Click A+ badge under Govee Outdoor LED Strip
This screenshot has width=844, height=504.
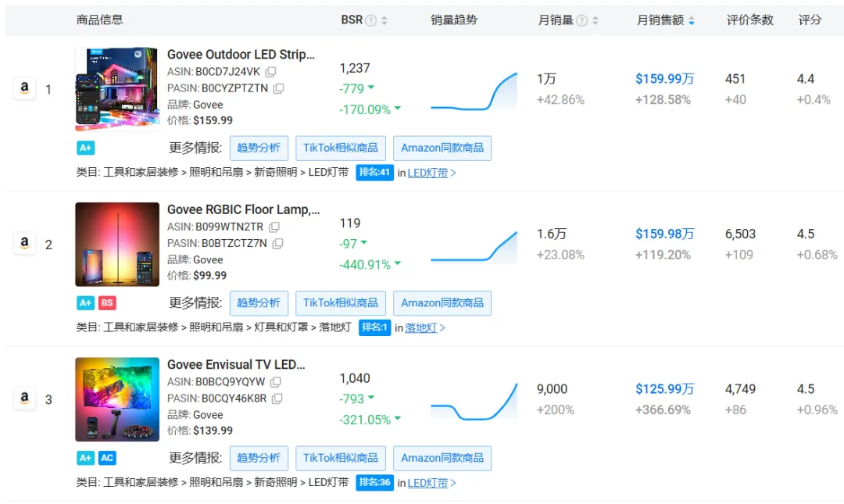point(86,148)
